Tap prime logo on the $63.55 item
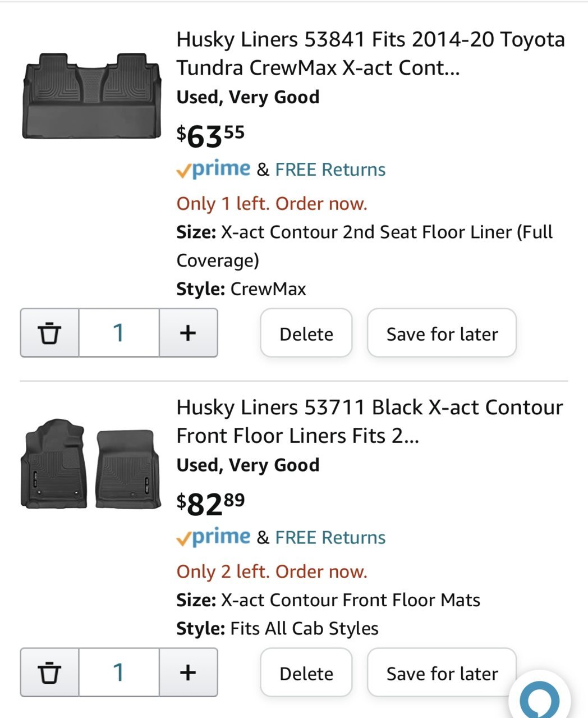The width and height of the screenshot is (588, 718). pyautogui.click(x=213, y=169)
